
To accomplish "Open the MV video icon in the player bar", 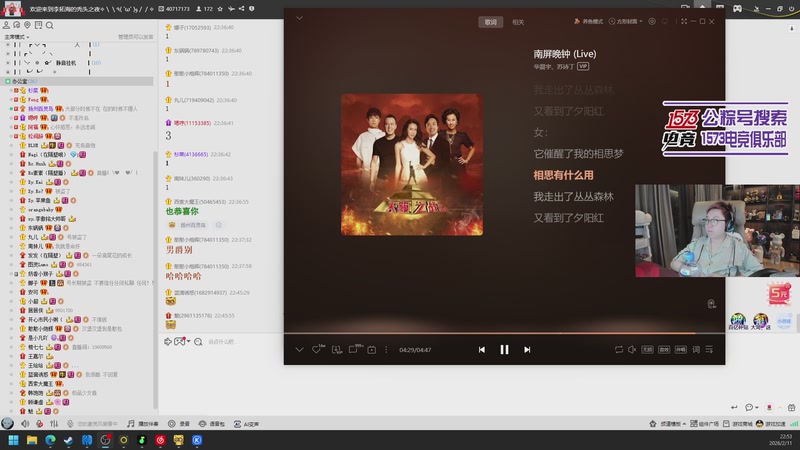I will click(x=371, y=349).
